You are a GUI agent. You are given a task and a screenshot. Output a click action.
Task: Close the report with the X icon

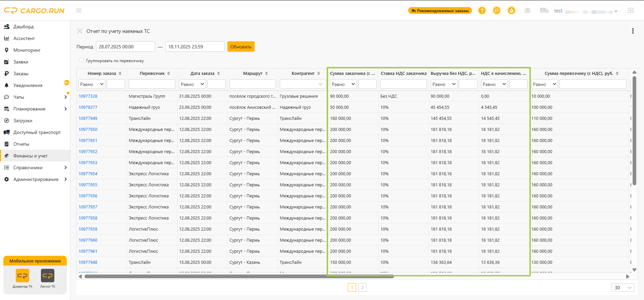coord(79,31)
